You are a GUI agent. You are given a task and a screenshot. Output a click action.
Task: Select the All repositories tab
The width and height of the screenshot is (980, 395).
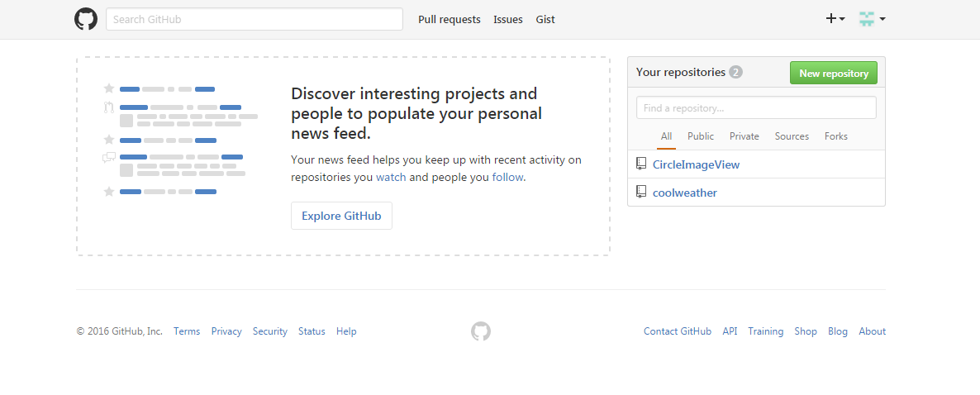666,136
